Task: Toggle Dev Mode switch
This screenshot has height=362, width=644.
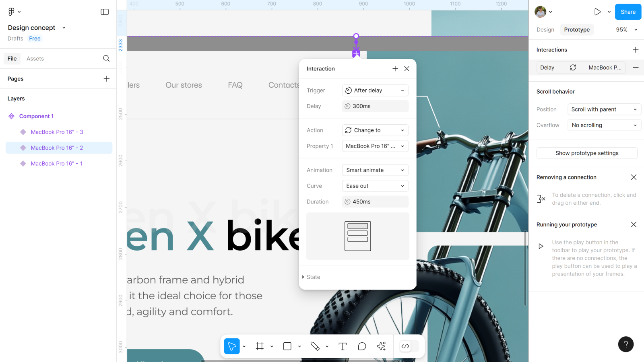Action: (409, 346)
